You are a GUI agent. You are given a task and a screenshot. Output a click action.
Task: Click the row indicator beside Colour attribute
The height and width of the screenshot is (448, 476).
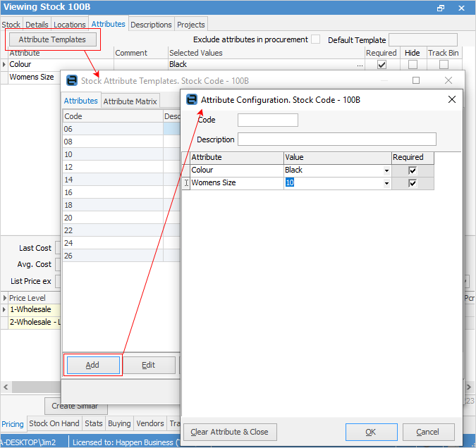point(4,65)
